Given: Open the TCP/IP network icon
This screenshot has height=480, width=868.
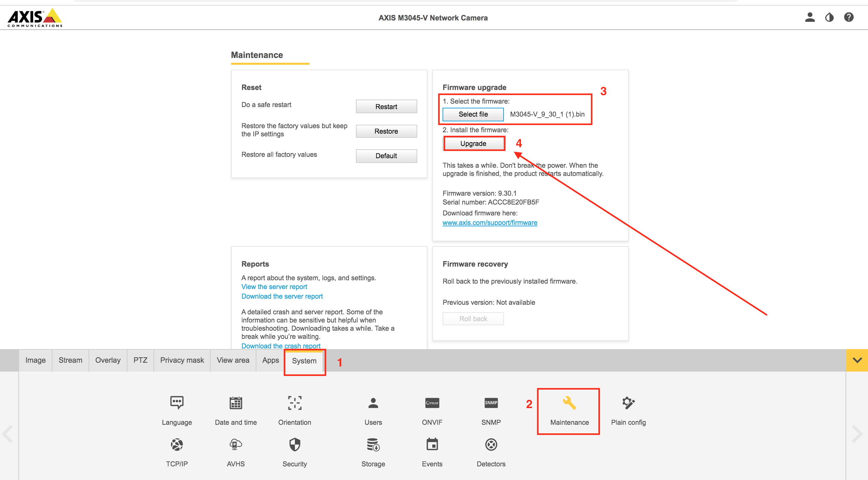Looking at the screenshot, I should [177, 445].
